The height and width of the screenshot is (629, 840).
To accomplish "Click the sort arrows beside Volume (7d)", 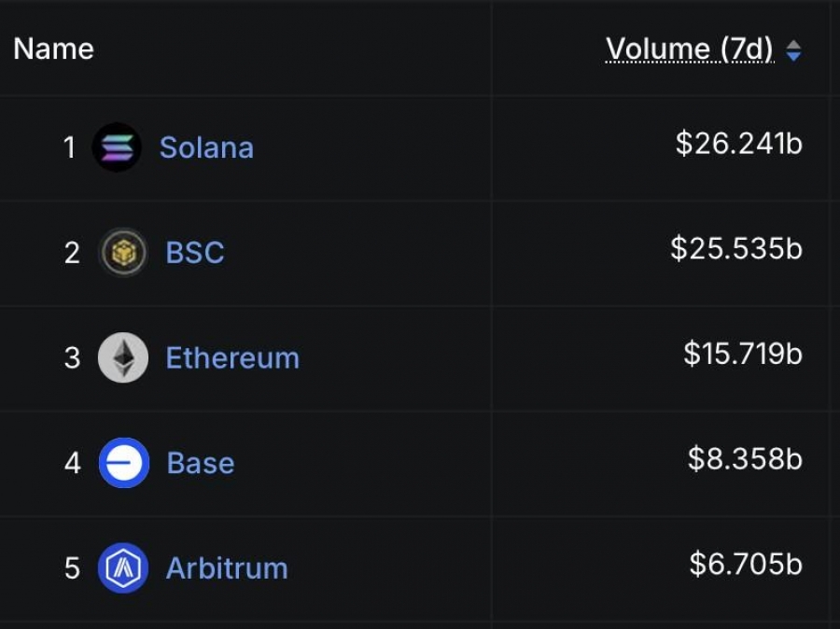I will click(793, 51).
